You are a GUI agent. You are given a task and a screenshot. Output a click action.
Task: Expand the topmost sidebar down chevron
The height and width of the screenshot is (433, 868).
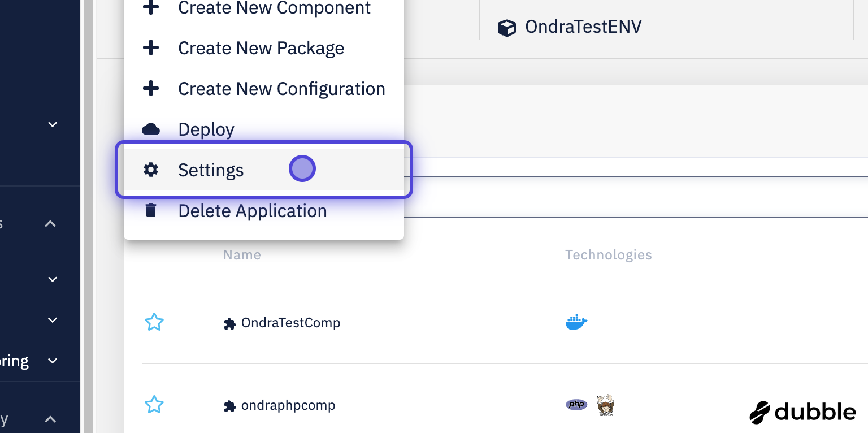point(53,124)
